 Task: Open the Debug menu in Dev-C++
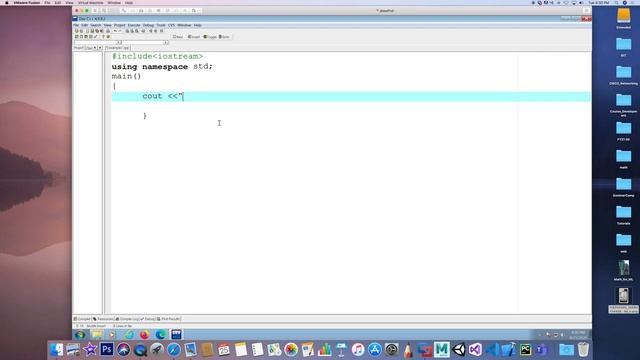click(x=148, y=25)
